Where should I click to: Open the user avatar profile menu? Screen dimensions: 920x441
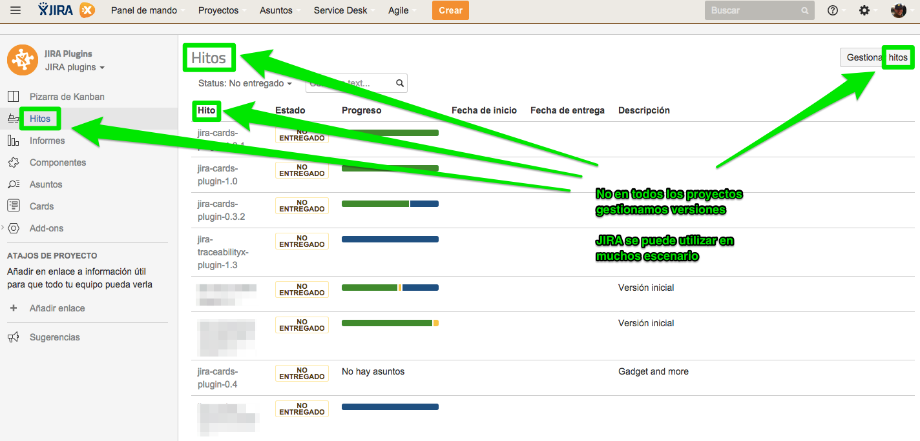point(898,10)
